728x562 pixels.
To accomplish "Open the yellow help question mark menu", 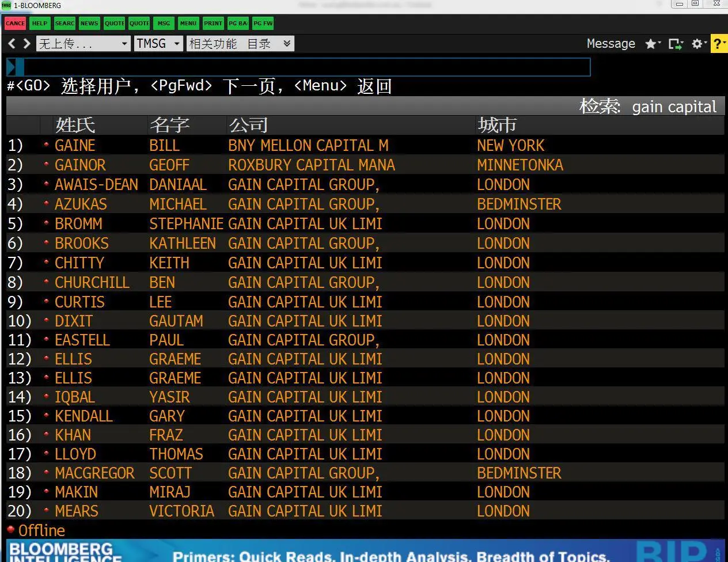I will click(x=719, y=44).
